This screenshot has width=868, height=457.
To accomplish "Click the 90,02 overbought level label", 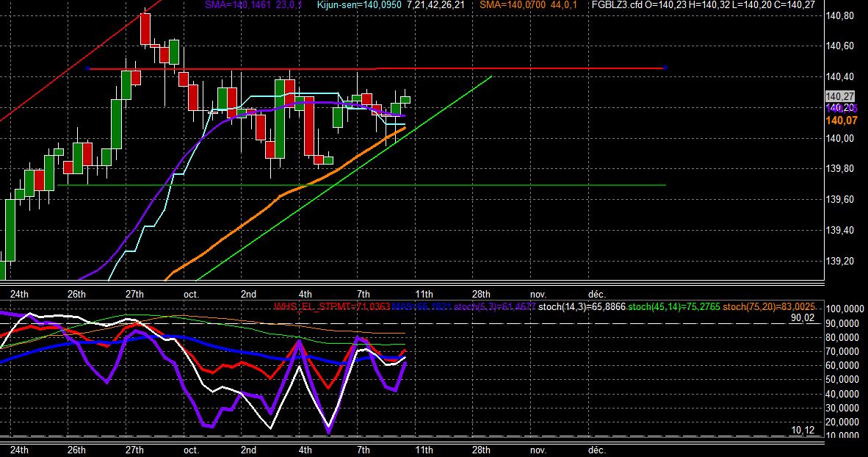I will tap(803, 318).
